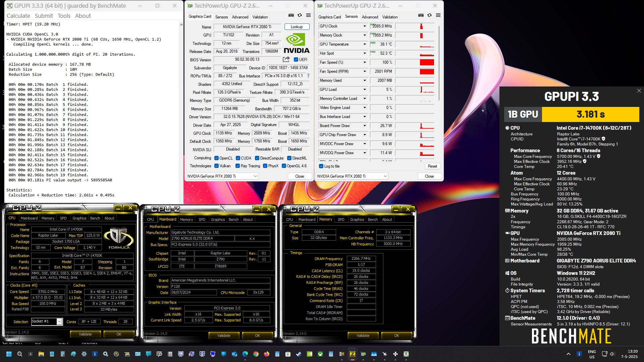The image size is (644, 362).
Task: Click the volume icon in system tray
Action: tap(612, 354)
